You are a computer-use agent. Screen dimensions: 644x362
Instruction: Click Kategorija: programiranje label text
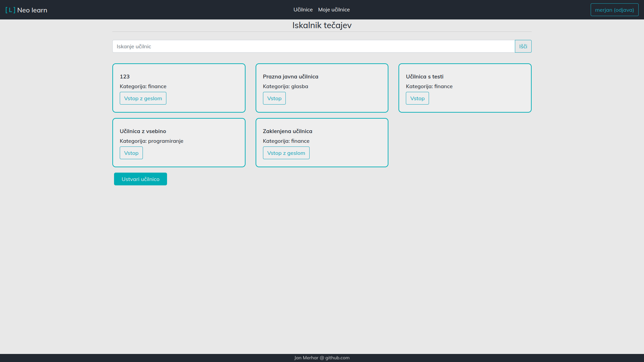pyautogui.click(x=151, y=141)
